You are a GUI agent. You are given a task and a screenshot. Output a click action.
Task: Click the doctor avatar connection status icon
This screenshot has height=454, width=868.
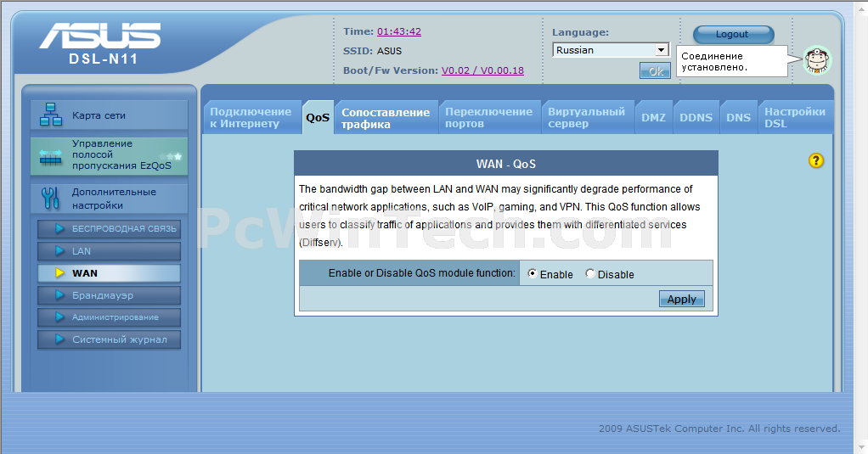[817, 60]
